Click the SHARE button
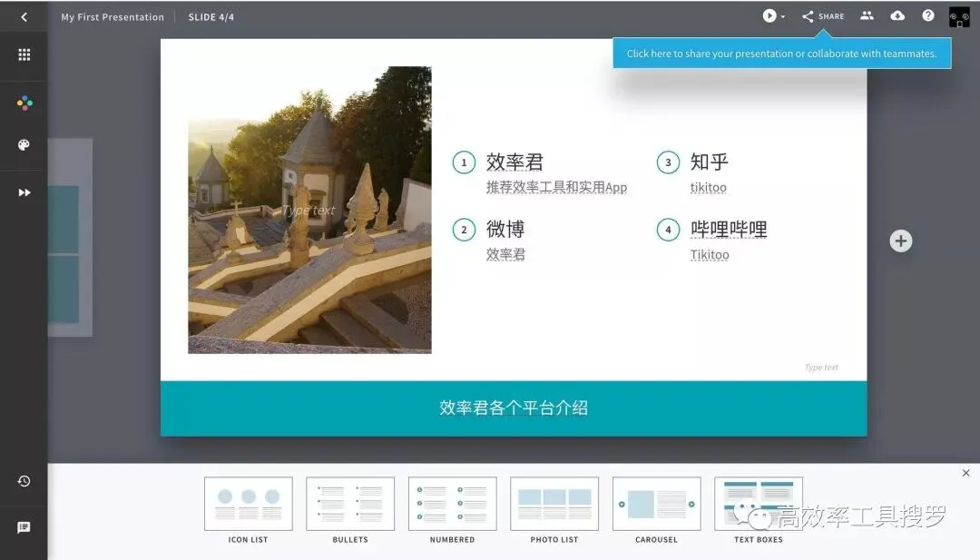The height and width of the screenshot is (560, 980). pos(823,17)
